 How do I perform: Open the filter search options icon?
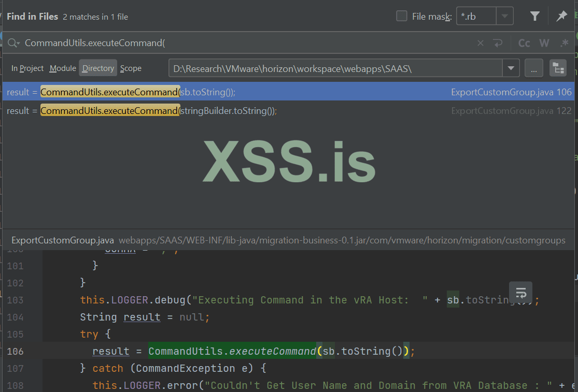(535, 16)
